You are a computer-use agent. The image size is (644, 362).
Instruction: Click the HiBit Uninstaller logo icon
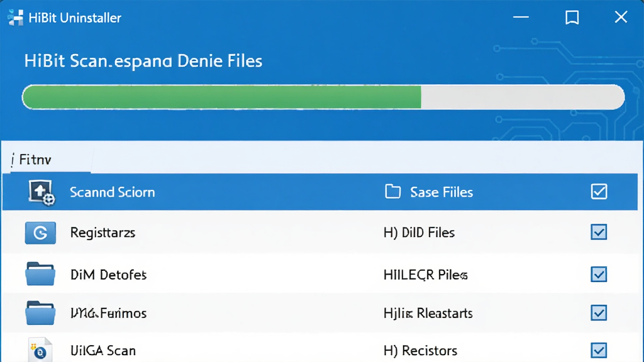pyautogui.click(x=15, y=18)
